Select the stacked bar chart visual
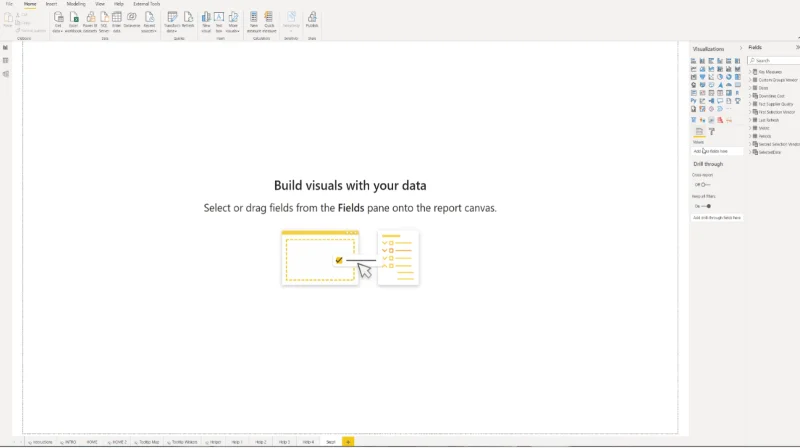800x448 pixels. [693, 61]
